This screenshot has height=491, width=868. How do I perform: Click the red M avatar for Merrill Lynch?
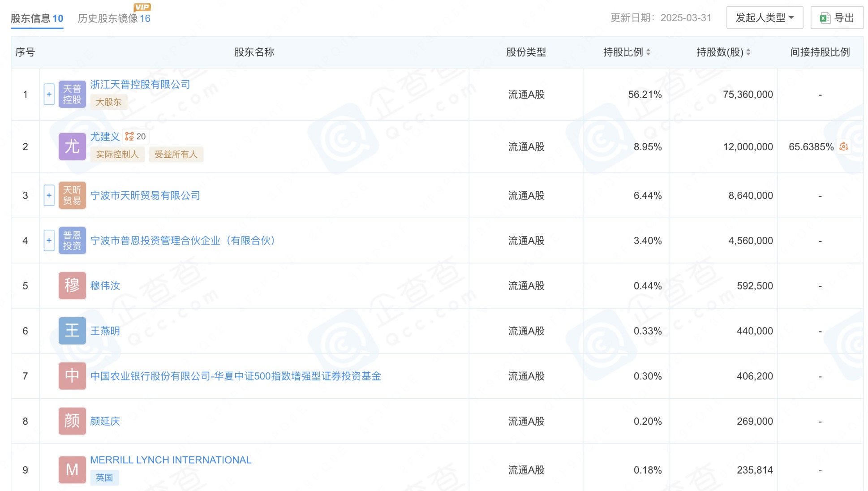pos(72,469)
